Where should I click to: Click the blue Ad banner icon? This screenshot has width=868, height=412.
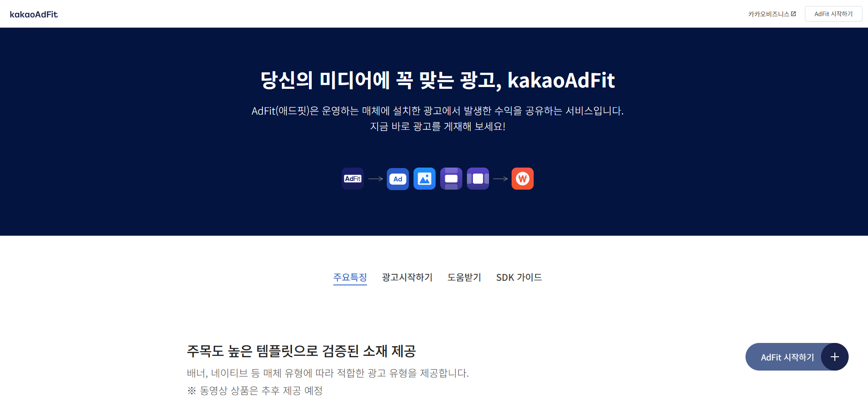[398, 179]
